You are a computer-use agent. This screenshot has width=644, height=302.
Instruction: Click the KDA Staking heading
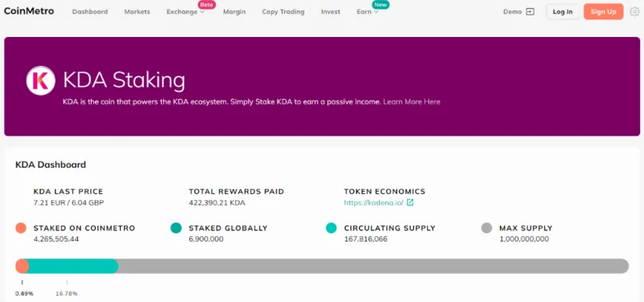click(x=124, y=80)
